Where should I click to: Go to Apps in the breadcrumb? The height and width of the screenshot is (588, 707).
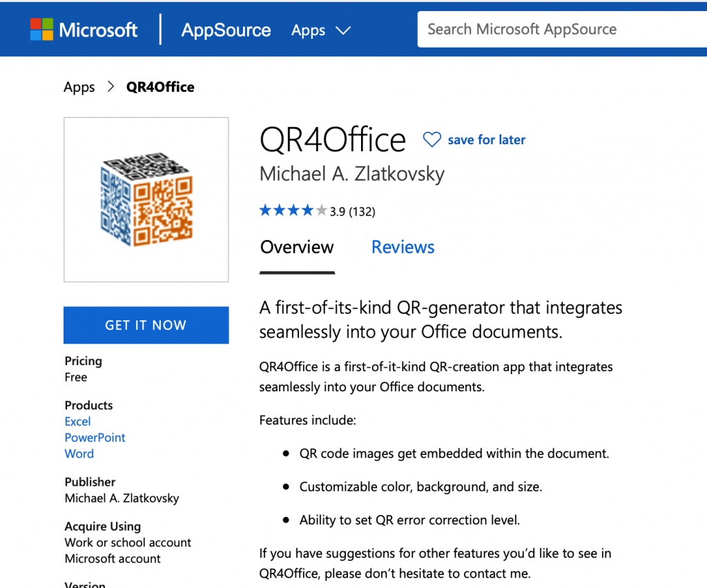[79, 87]
